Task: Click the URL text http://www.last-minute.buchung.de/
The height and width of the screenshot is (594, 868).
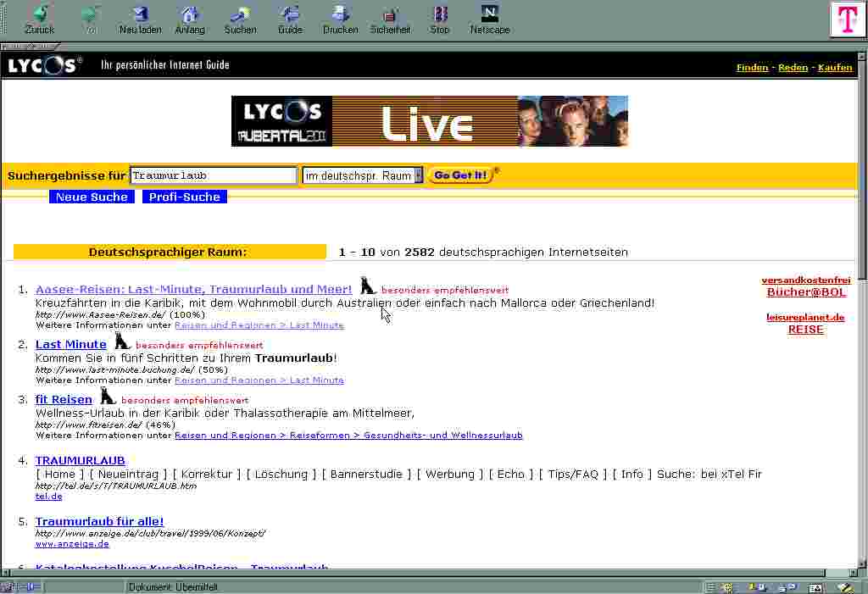Action: pos(115,369)
